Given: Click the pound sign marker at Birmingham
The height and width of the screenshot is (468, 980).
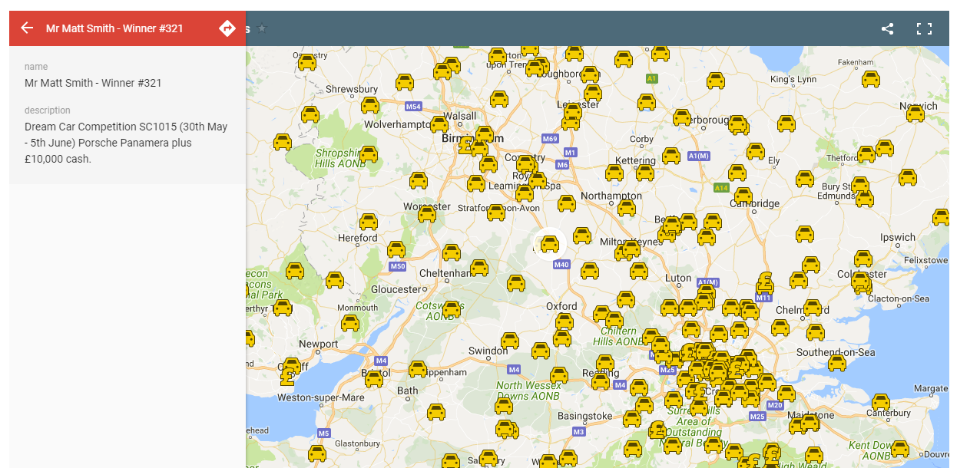Looking at the screenshot, I should pos(465,145).
